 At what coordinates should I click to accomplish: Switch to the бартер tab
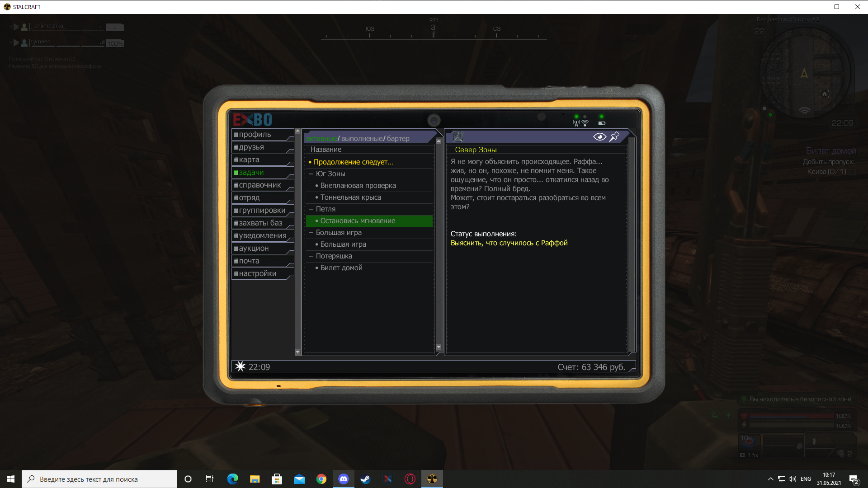tap(398, 139)
